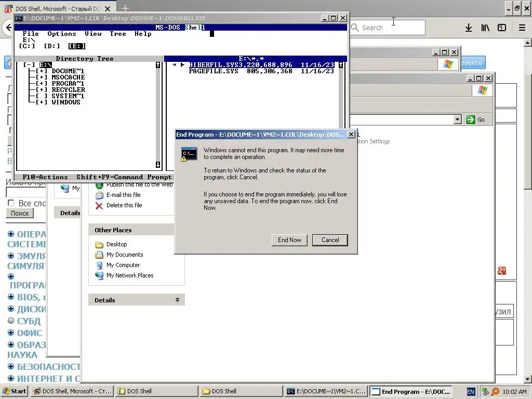Open a new browser tab
The height and width of the screenshot is (399, 532).
[125, 8]
